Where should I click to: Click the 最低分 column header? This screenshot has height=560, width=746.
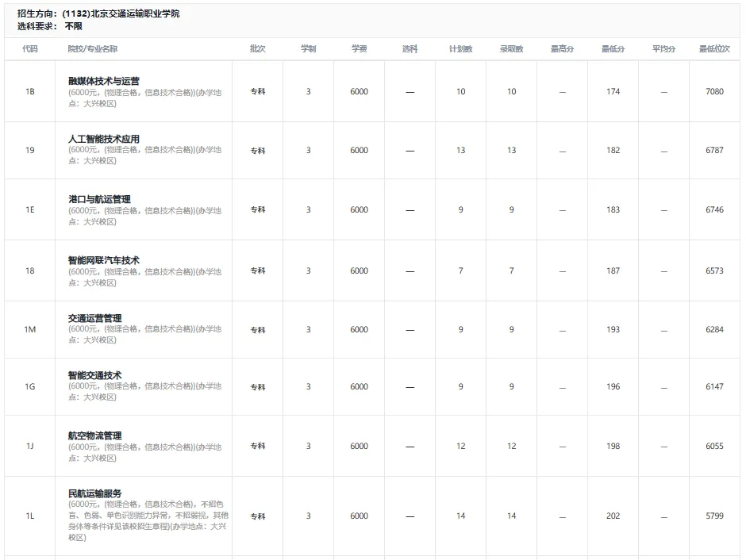tap(613, 49)
